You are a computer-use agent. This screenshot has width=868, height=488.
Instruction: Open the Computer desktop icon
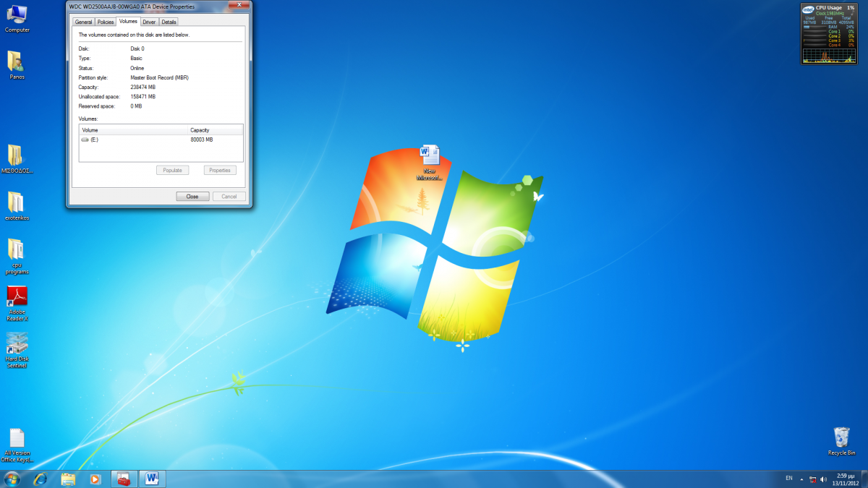click(x=16, y=17)
